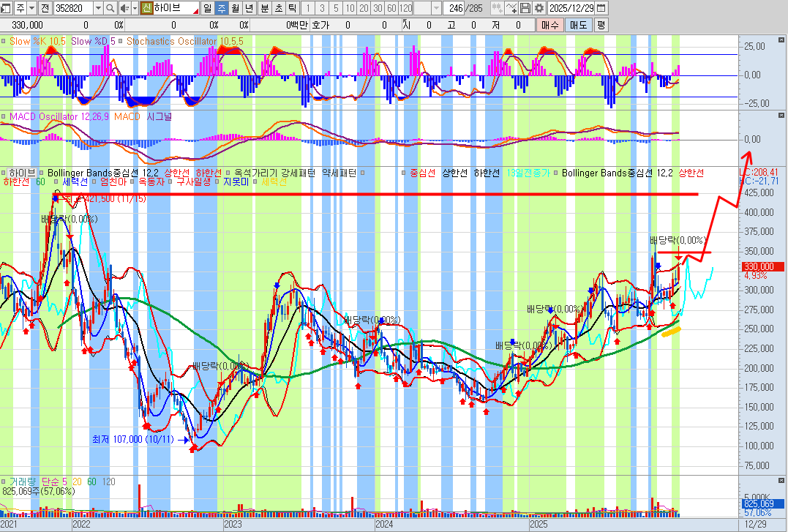Select the 년 yearly chart tab
Image resolution: width=788 pixels, height=532 pixels.
[249, 8]
